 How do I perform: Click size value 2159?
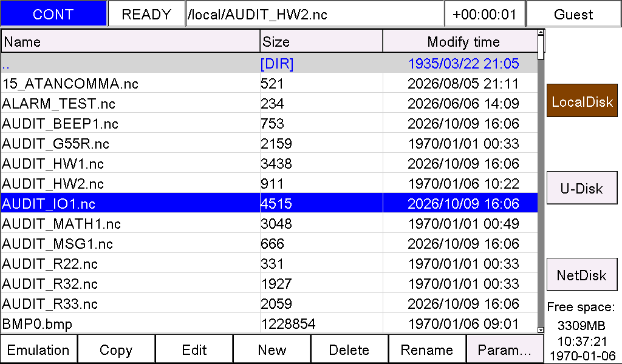[x=276, y=143]
